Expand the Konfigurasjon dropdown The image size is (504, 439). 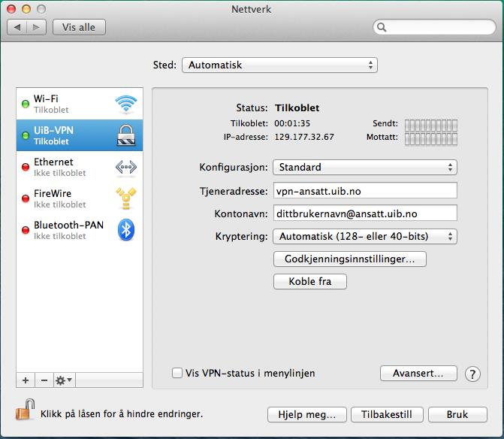[x=364, y=167]
